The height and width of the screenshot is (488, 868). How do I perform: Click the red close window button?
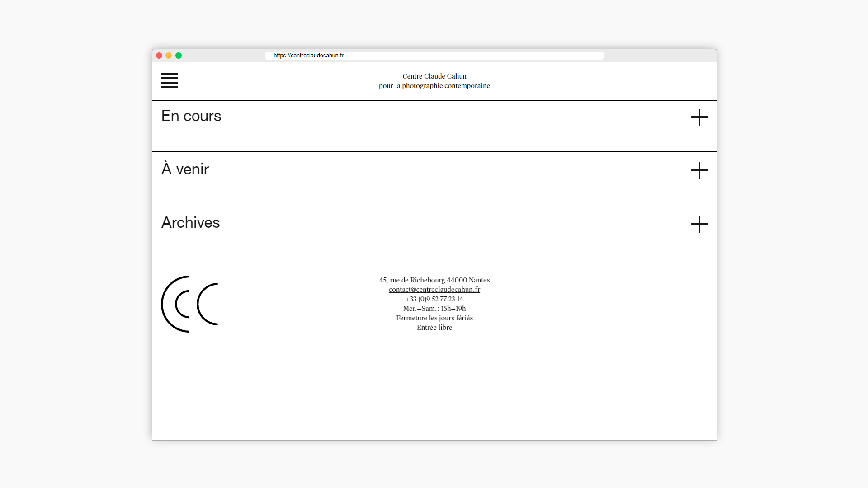coord(159,56)
